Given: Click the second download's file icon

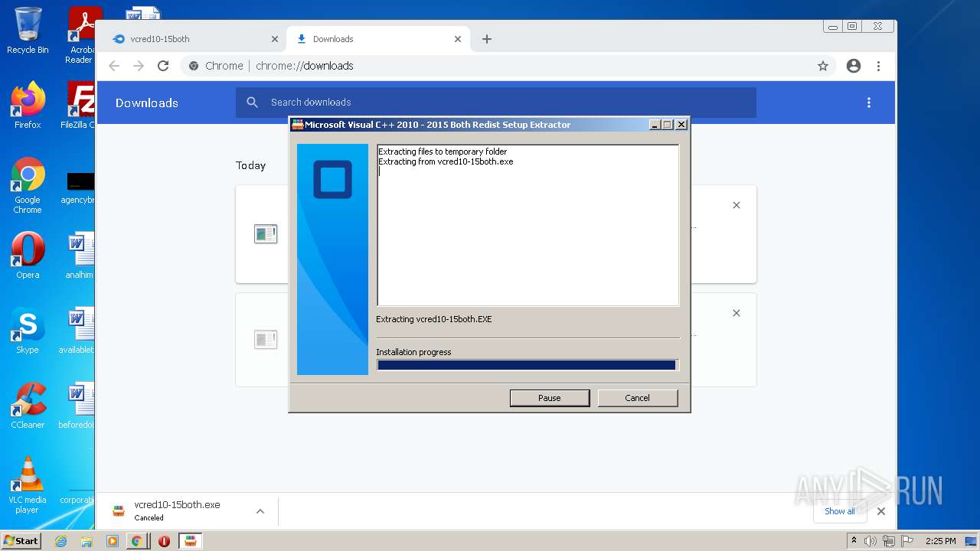Looking at the screenshot, I should (266, 339).
